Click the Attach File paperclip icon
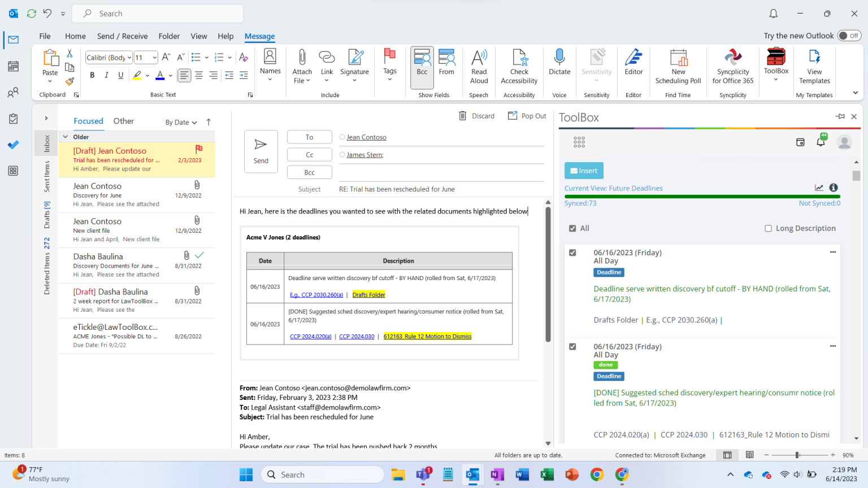868x488 pixels. click(302, 58)
